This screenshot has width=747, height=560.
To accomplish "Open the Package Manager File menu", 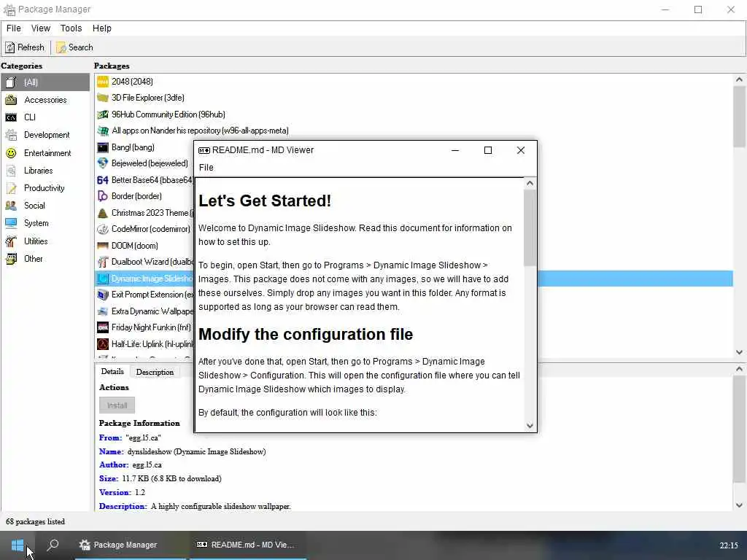I will coord(13,28).
